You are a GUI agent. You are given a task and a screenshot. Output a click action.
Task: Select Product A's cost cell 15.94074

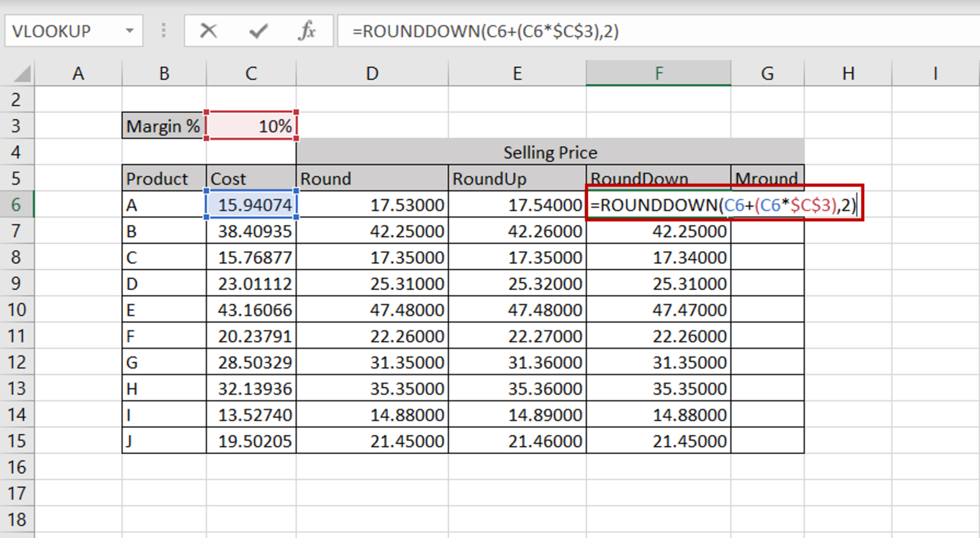(x=250, y=204)
